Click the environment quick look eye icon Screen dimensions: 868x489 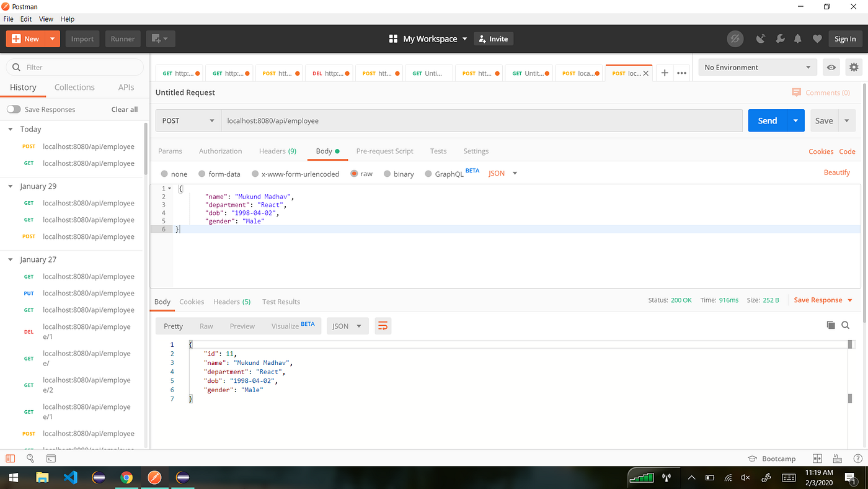[x=831, y=67]
